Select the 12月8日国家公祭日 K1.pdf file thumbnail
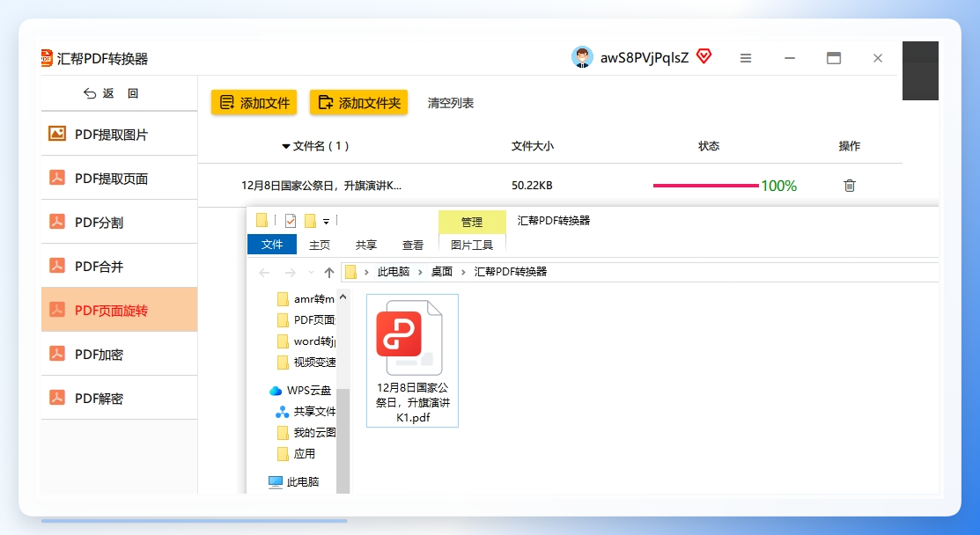This screenshot has height=535, width=980. click(x=412, y=361)
